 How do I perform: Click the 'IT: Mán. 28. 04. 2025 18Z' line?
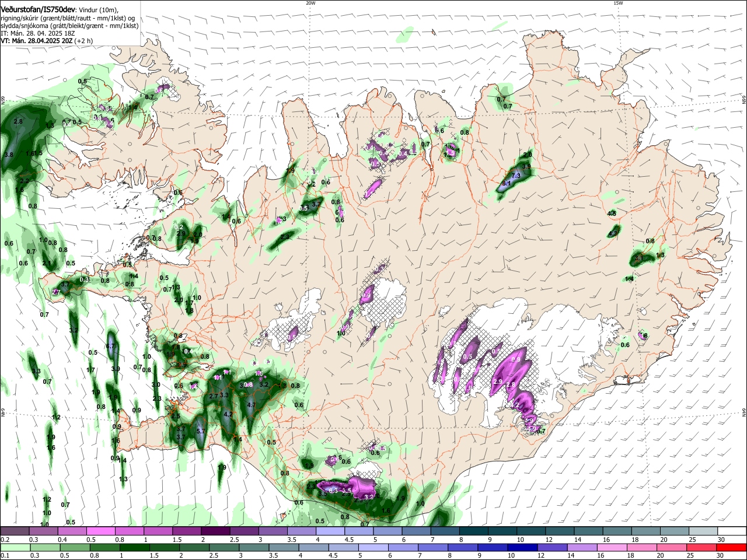[38, 33]
